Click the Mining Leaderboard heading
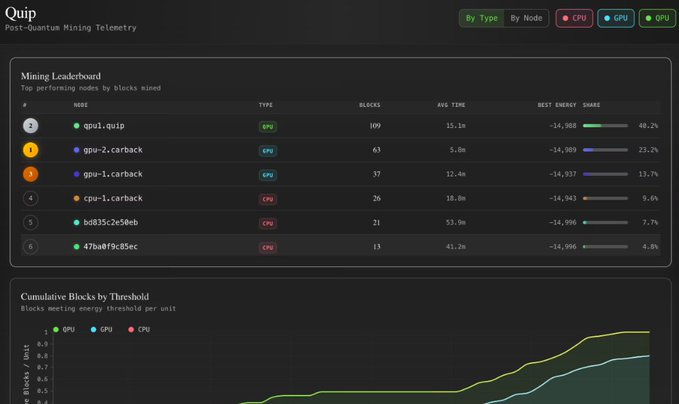Image resolution: width=679 pixels, height=404 pixels. pos(61,76)
